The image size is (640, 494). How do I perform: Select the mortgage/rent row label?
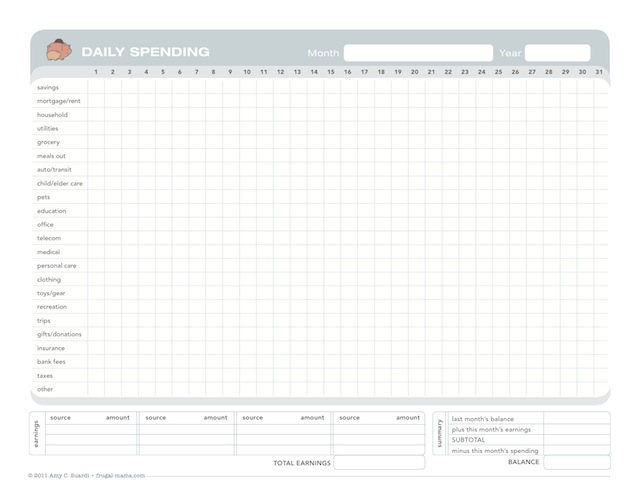pyautogui.click(x=59, y=101)
